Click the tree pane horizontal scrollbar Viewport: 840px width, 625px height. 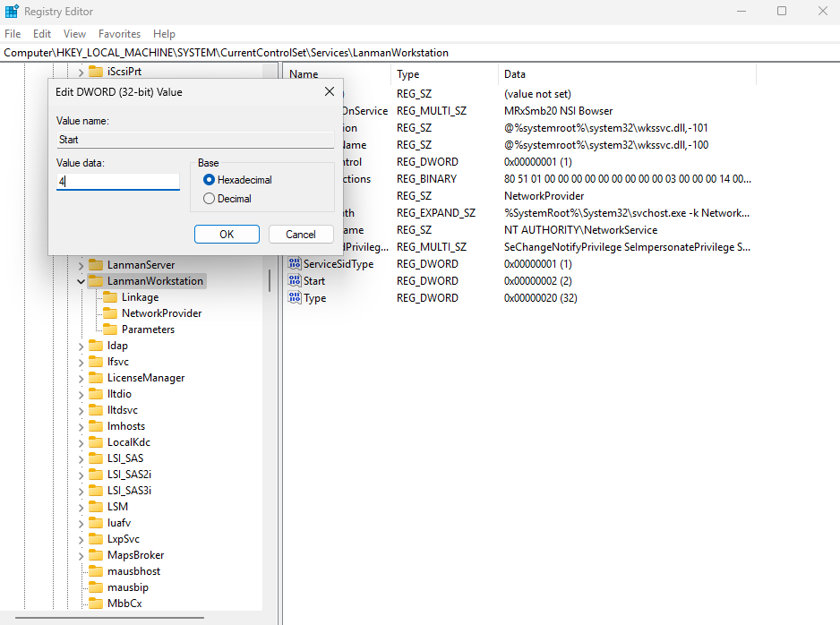click(109, 618)
